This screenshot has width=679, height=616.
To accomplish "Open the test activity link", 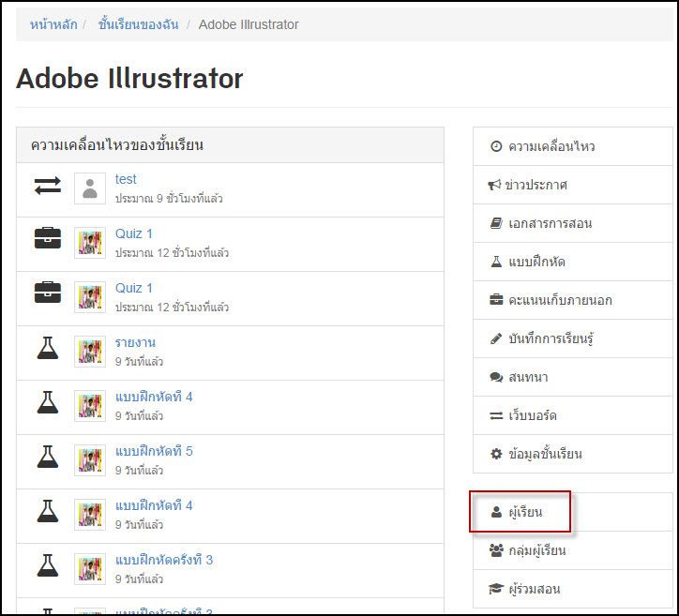I will pos(126,179).
